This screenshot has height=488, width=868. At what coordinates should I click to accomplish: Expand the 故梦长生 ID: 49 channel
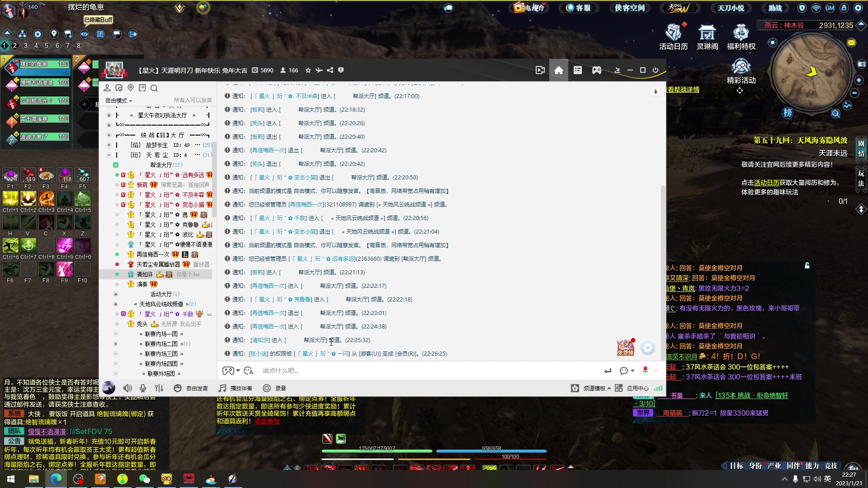pyautogui.click(x=108, y=145)
